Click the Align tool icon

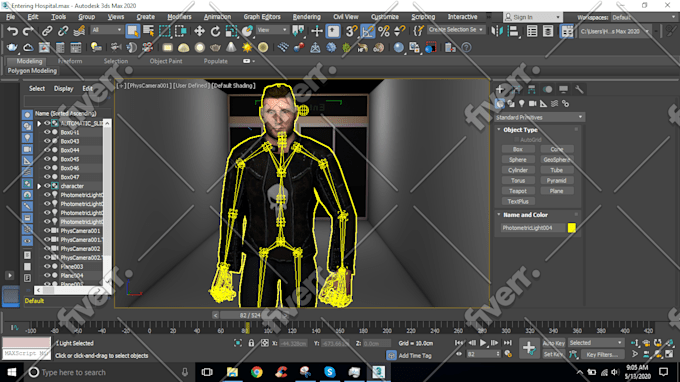point(513,31)
